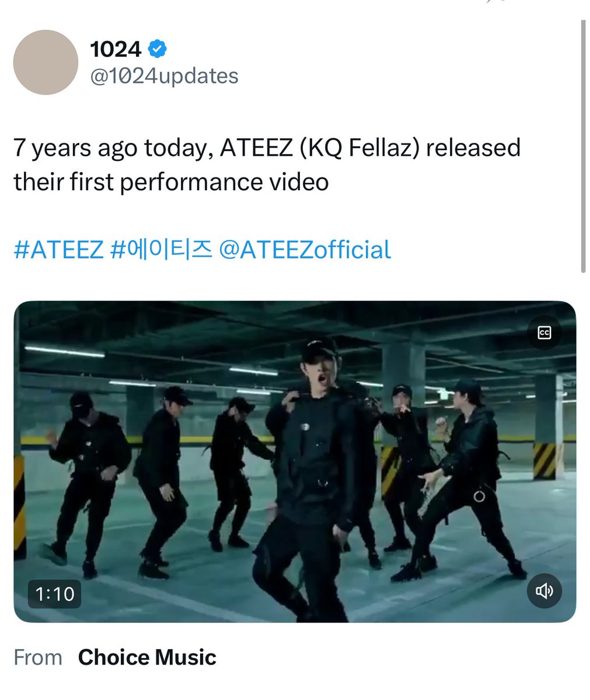Toggle closed captions on the video
The image size is (590, 700).
tap(544, 332)
